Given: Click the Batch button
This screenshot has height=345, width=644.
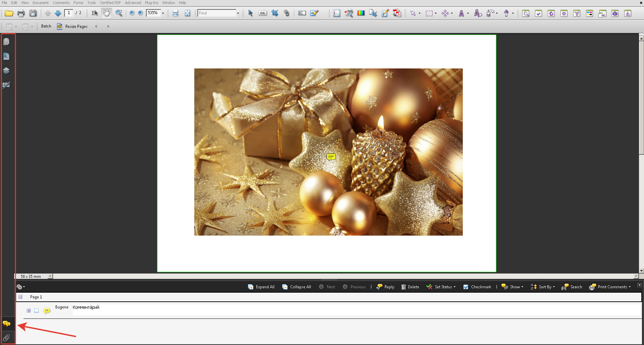Looking at the screenshot, I should [46, 26].
